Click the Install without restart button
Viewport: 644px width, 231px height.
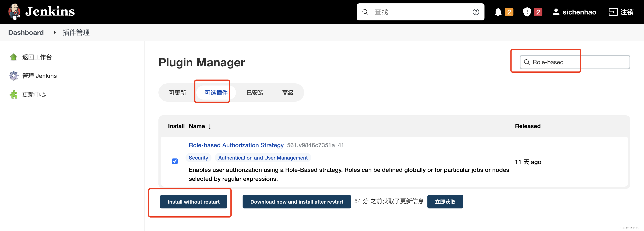[x=194, y=201]
